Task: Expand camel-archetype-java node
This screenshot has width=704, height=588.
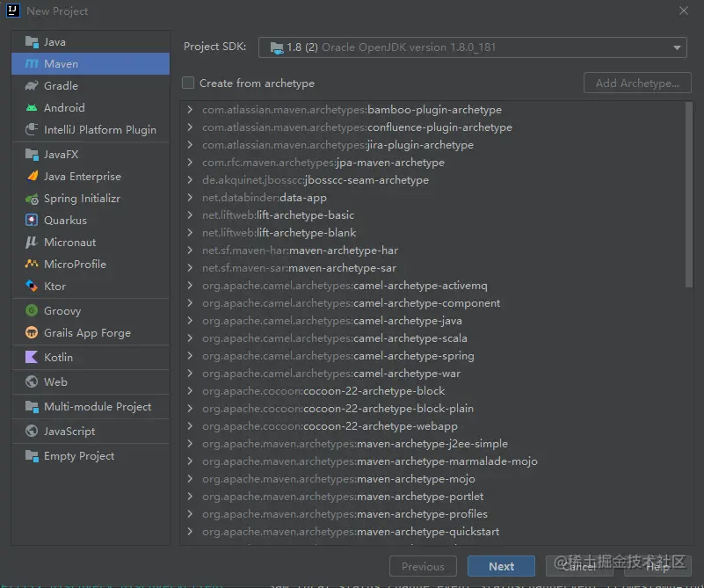Action: pyautogui.click(x=190, y=321)
